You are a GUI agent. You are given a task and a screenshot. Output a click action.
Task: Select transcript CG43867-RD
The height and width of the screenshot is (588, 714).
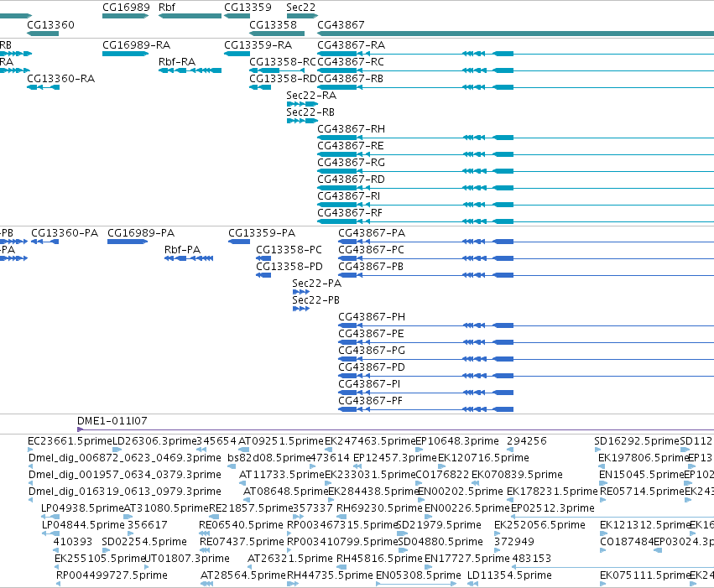(351, 180)
